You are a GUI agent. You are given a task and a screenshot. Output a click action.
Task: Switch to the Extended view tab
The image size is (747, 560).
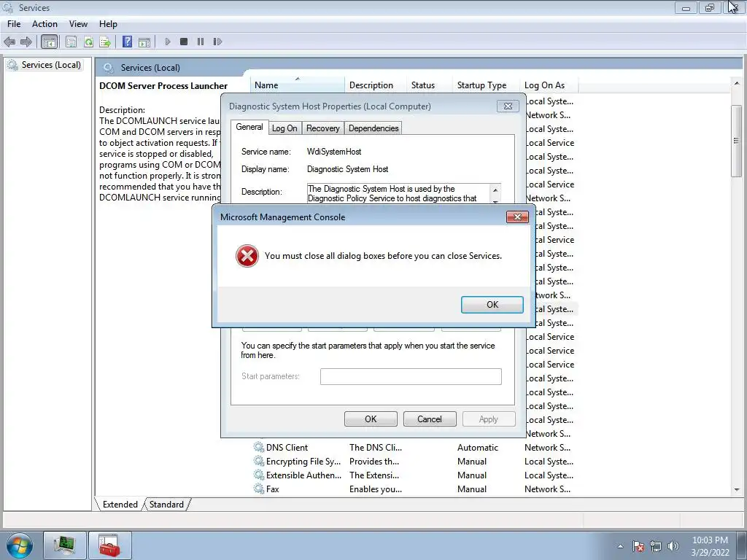[120, 505]
